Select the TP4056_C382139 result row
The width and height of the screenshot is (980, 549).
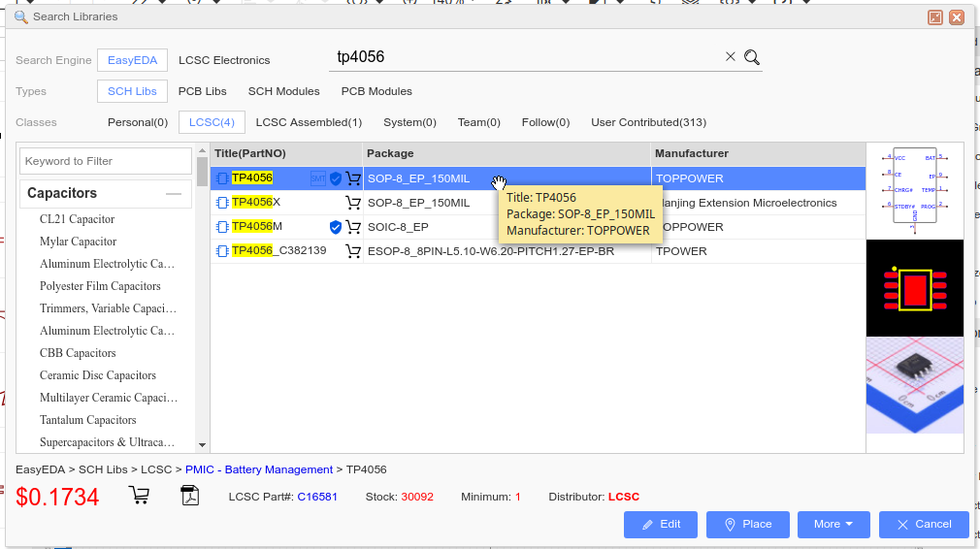click(x=538, y=251)
